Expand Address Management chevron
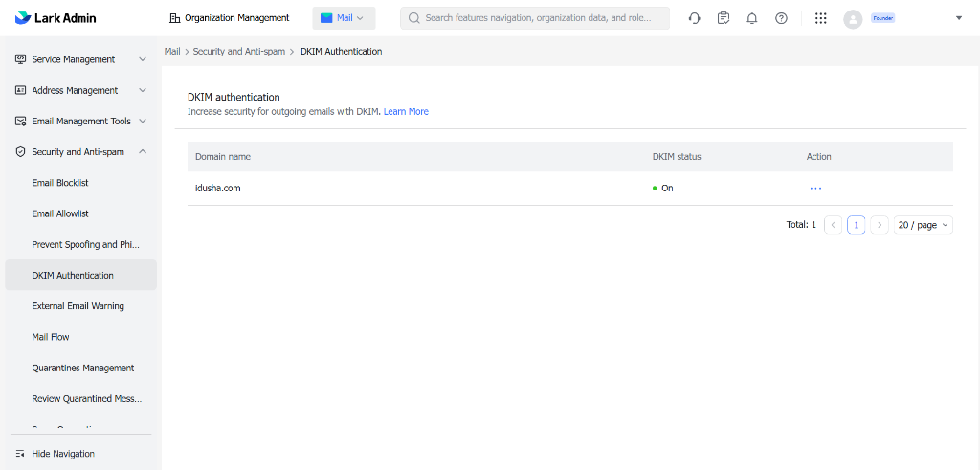 (x=143, y=90)
